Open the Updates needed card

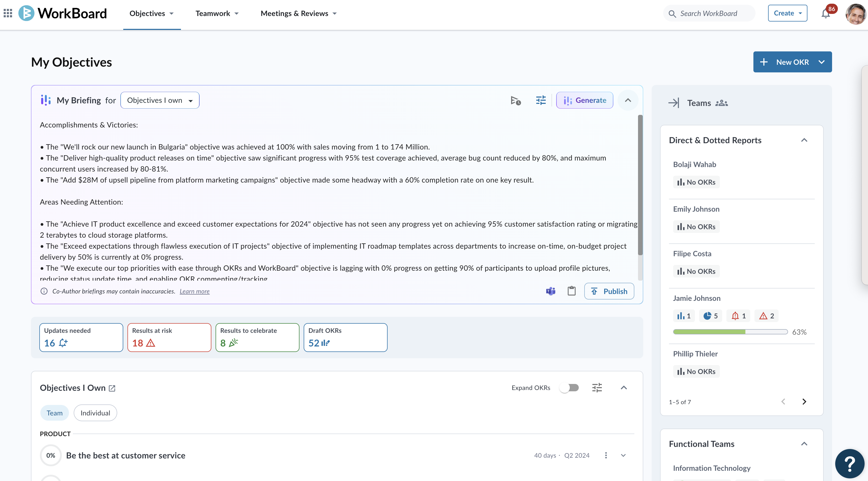point(81,337)
